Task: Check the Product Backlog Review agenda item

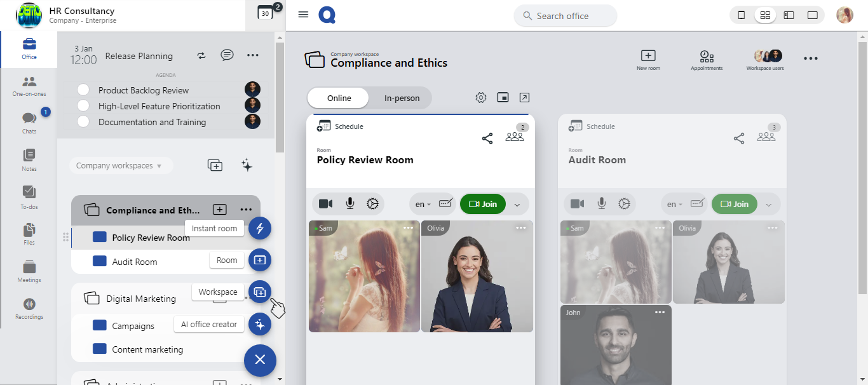Action: [x=83, y=90]
